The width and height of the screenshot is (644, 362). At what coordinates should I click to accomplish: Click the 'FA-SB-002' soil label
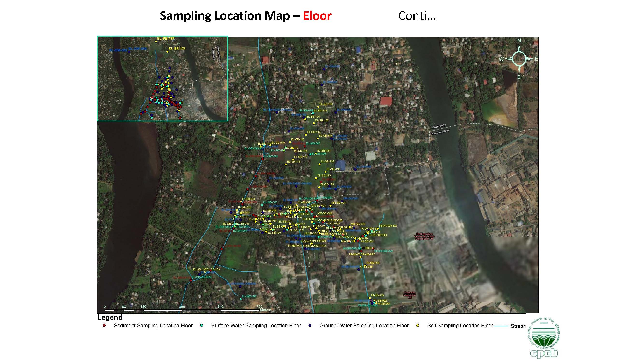pyautogui.click(x=380, y=300)
